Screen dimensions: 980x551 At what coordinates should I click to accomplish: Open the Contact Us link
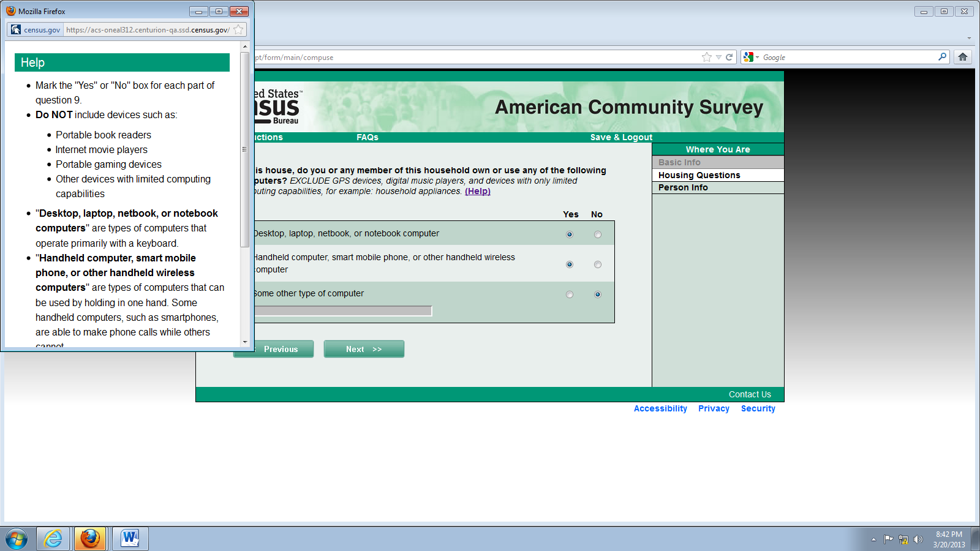[750, 394]
